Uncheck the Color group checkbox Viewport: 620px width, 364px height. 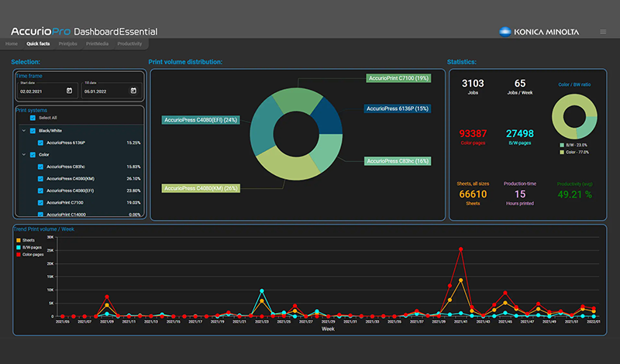point(33,155)
